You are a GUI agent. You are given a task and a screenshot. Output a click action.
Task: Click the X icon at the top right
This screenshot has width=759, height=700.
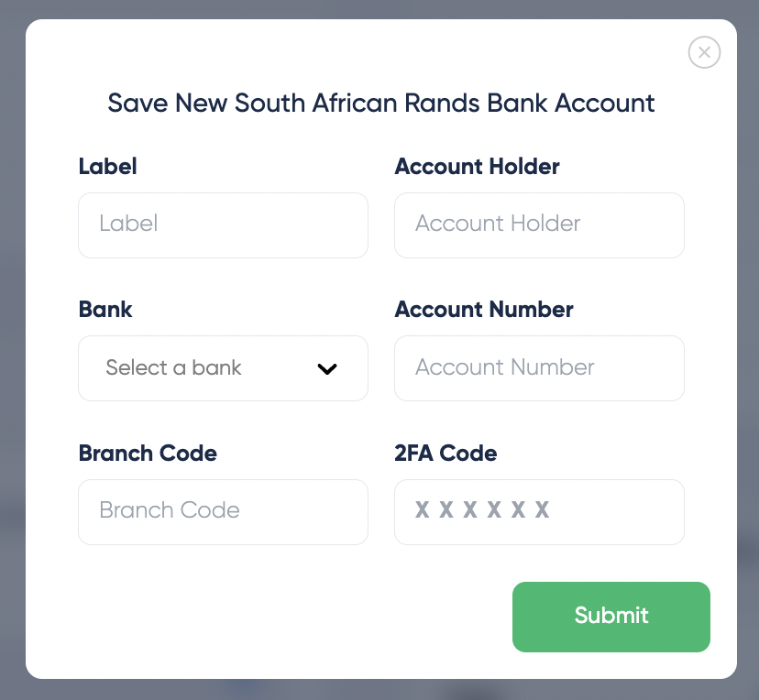[704, 52]
